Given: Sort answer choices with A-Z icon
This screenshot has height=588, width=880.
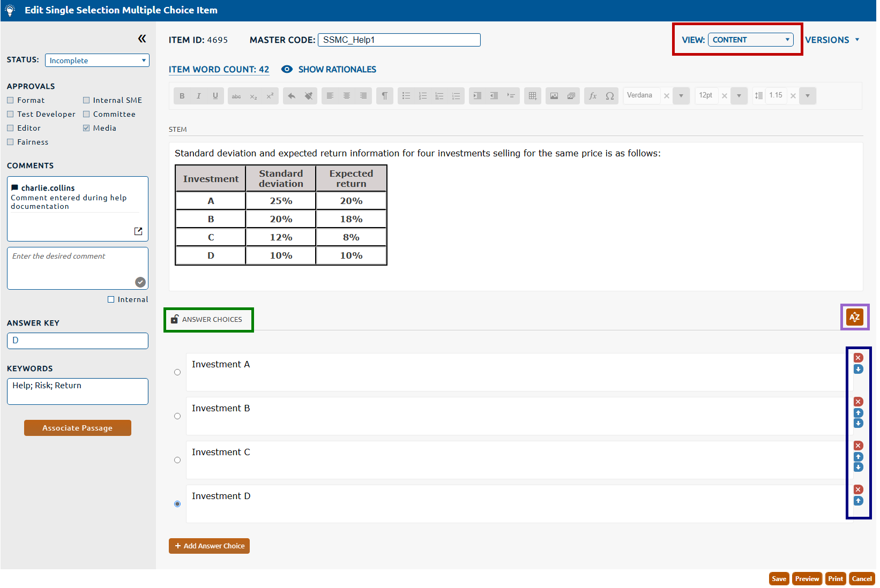Looking at the screenshot, I should 854,317.
